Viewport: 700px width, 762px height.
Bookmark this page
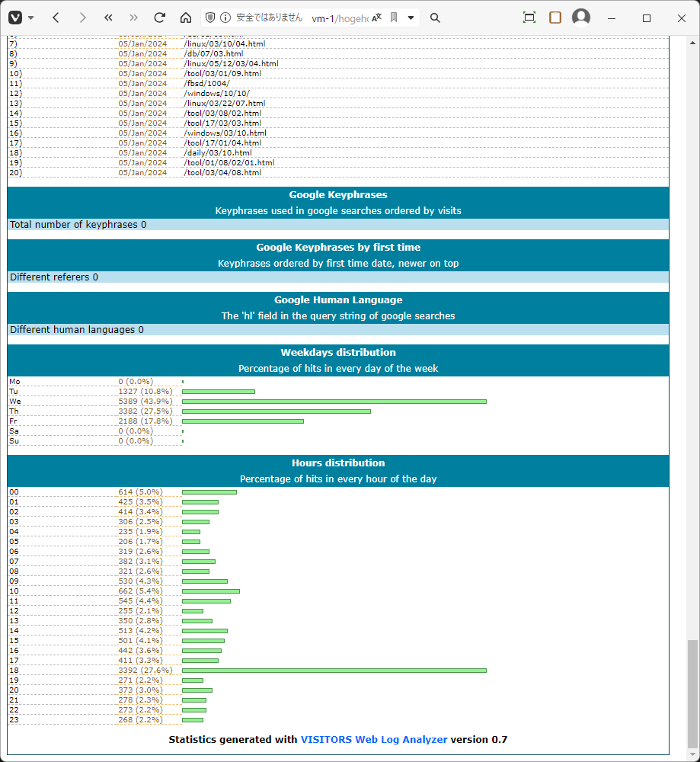(x=394, y=18)
